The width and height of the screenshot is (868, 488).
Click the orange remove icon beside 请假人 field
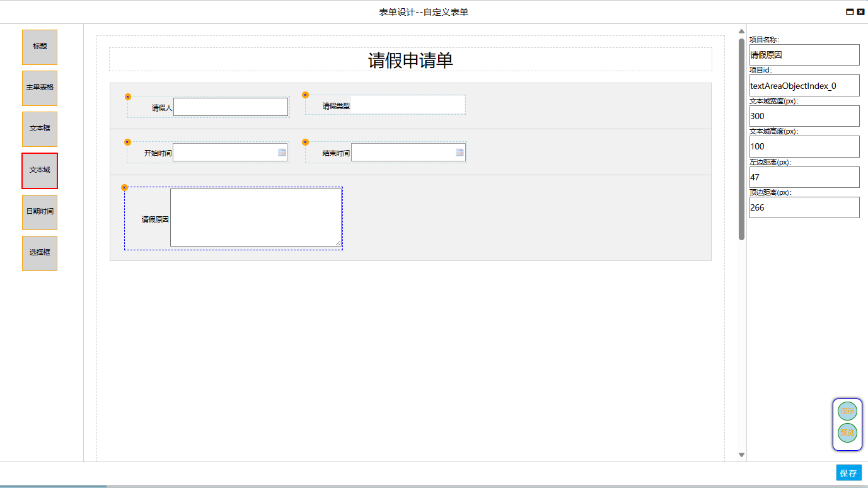pos(128,97)
